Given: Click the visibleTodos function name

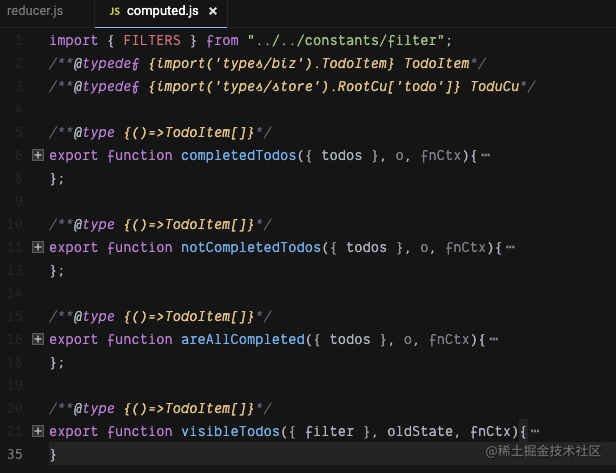Looking at the screenshot, I should [x=230, y=431].
